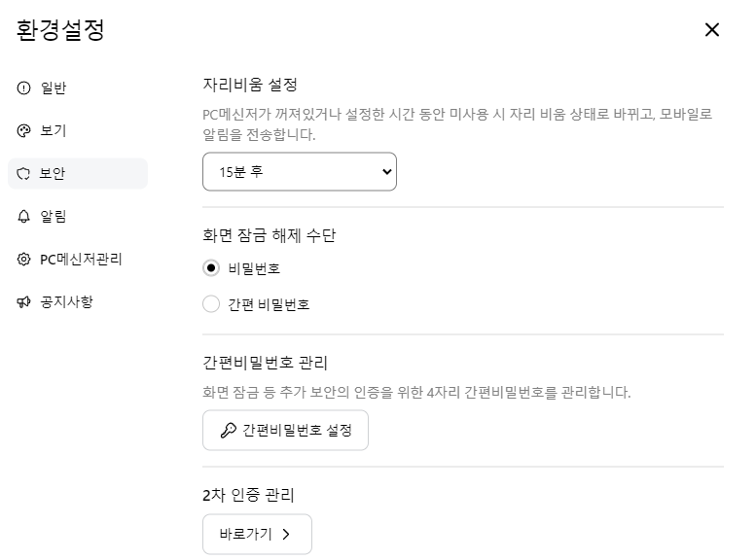Screen dimensions: 756x560
Task: Open the 일반 settings menu
Action: tap(54, 88)
